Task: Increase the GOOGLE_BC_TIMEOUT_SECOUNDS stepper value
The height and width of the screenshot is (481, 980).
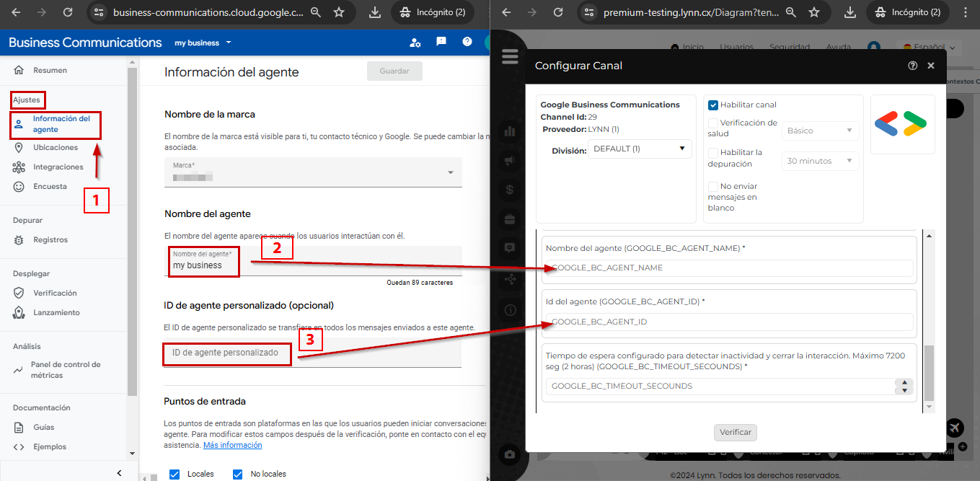Action: tap(903, 382)
